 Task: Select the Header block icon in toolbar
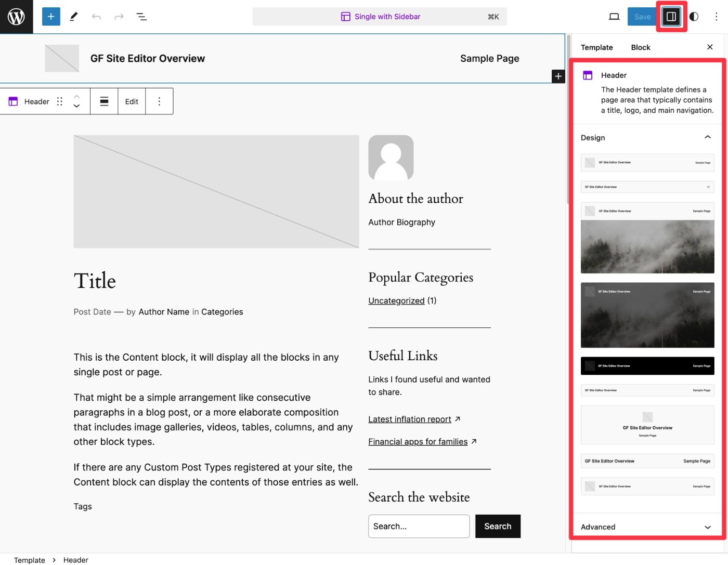tap(14, 101)
